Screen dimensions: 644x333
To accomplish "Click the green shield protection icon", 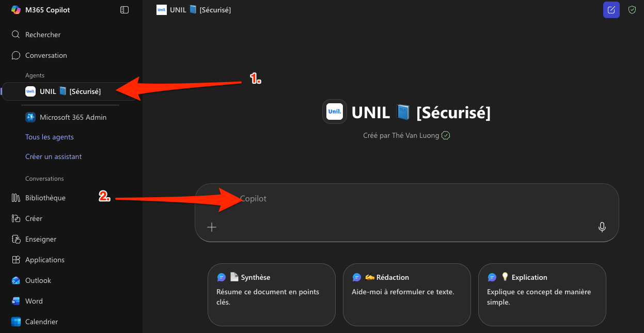I will [x=632, y=10].
